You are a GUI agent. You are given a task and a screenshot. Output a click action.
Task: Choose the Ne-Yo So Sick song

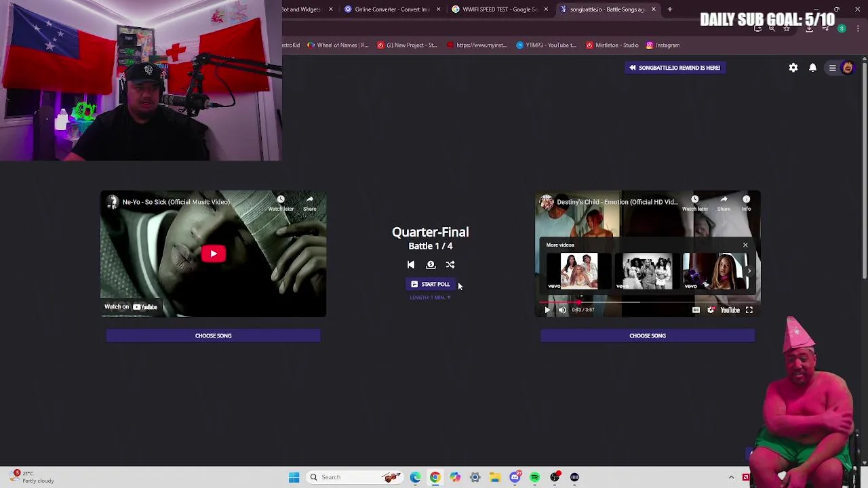click(x=213, y=335)
